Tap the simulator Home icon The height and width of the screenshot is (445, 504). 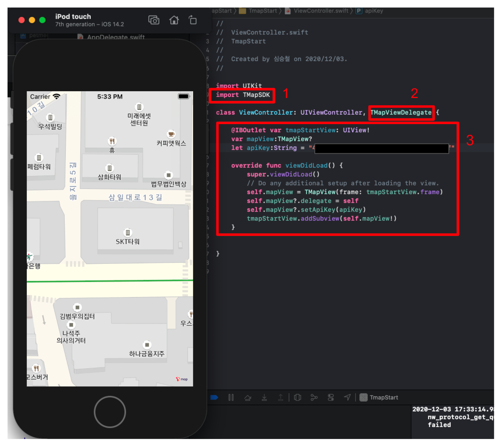pyautogui.click(x=174, y=20)
